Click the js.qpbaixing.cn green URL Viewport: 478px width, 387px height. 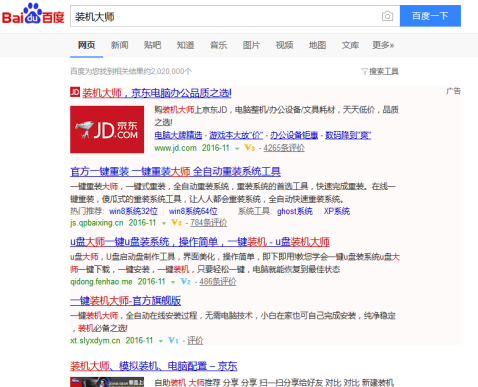97,222
